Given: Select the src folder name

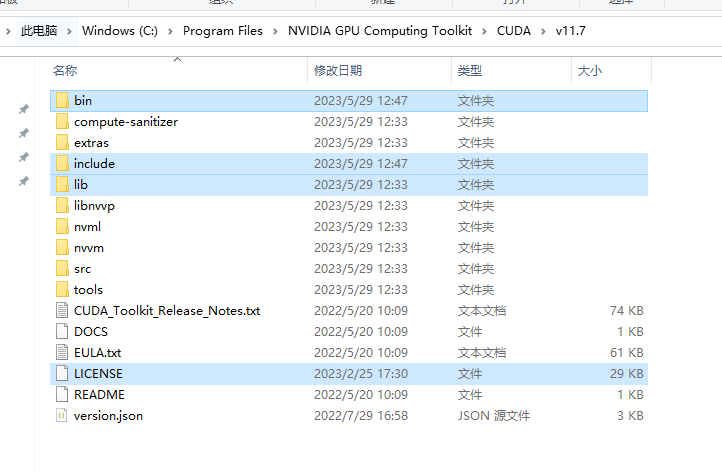Looking at the screenshot, I should [x=82, y=269].
